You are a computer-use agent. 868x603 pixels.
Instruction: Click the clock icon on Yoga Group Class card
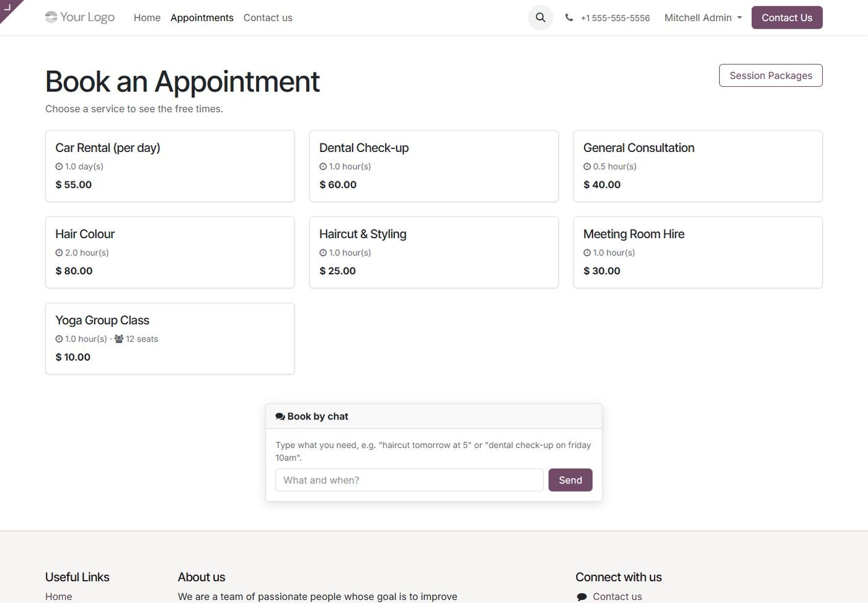[59, 339]
